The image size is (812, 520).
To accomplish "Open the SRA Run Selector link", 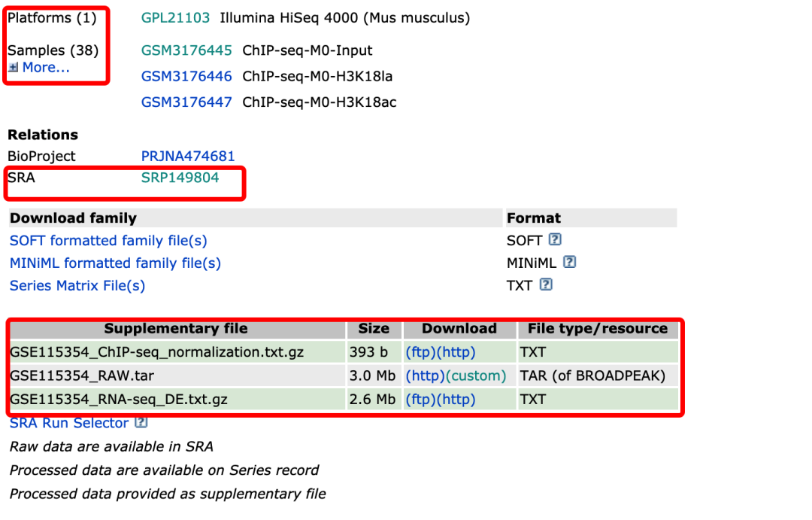I will 69,424.
